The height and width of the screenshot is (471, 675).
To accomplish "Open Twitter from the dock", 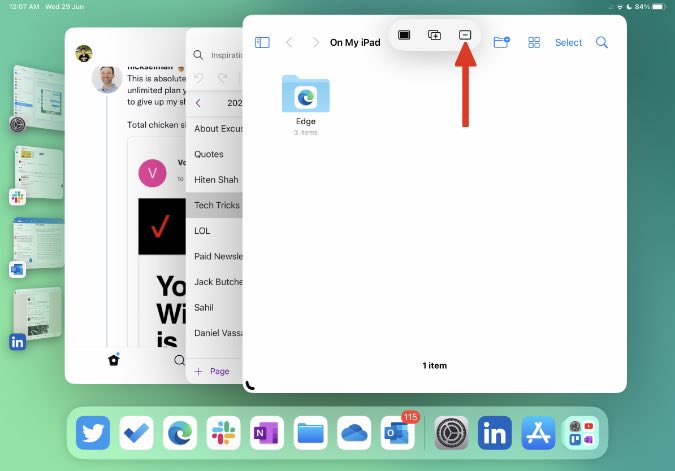I will [93, 433].
